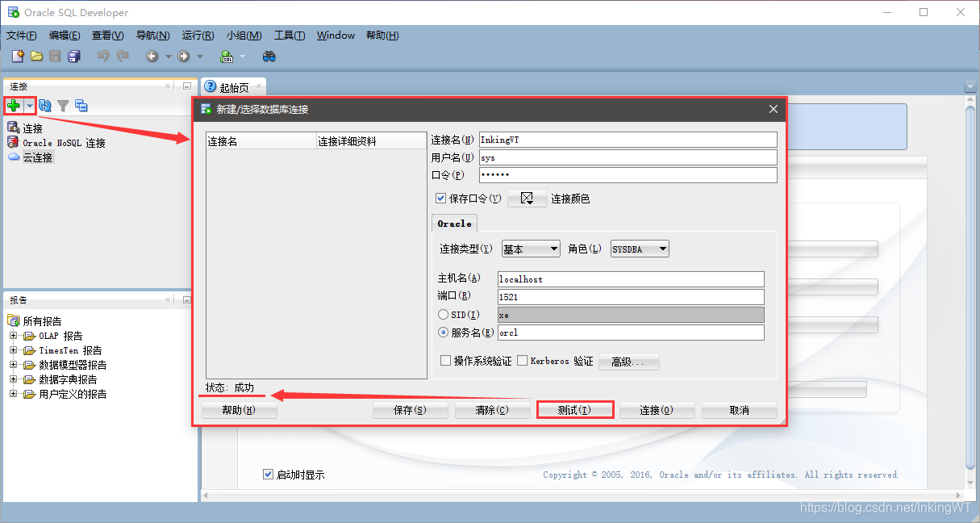The height and width of the screenshot is (523, 980).
Task: Expand the 用户定义的报告 node
Action: click(x=13, y=394)
